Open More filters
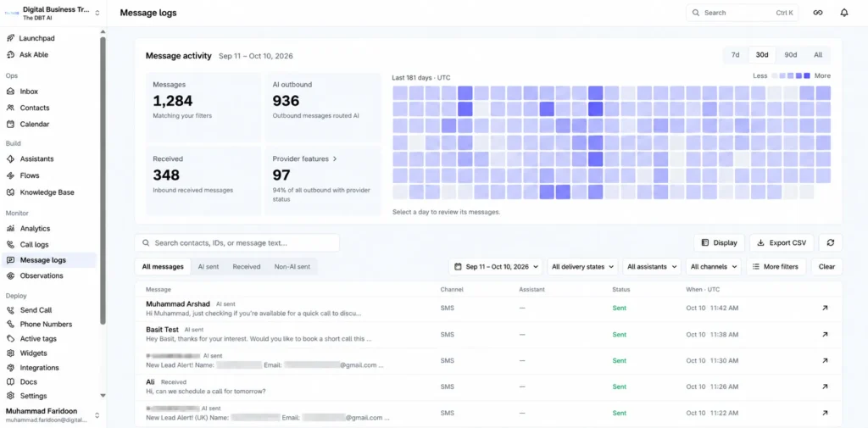 coord(776,266)
